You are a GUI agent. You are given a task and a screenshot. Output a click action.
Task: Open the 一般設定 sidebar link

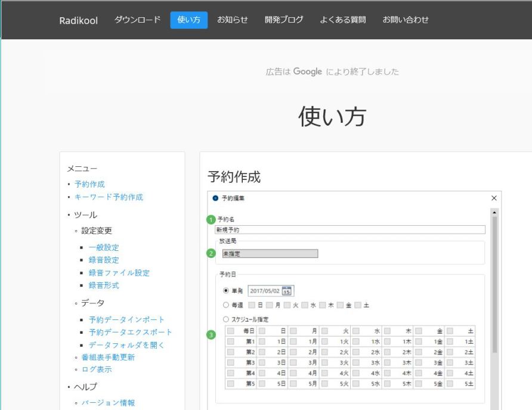pyautogui.click(x=104, y=247)
